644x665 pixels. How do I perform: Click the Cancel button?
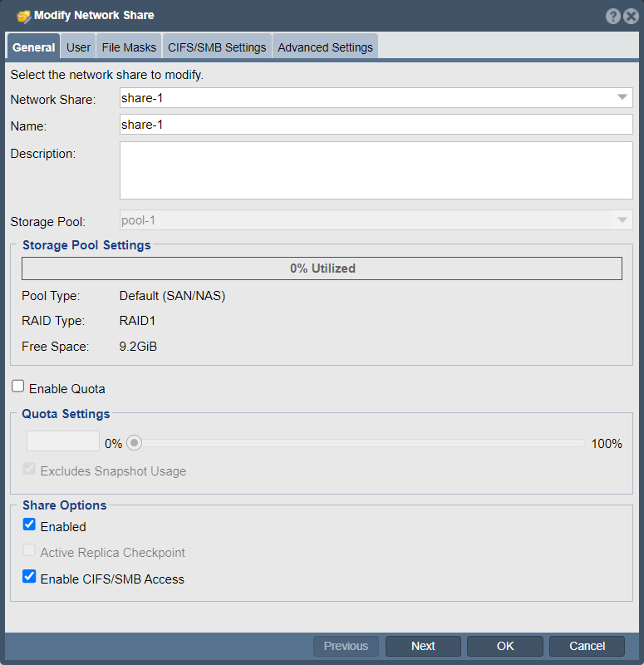(587, 646)
